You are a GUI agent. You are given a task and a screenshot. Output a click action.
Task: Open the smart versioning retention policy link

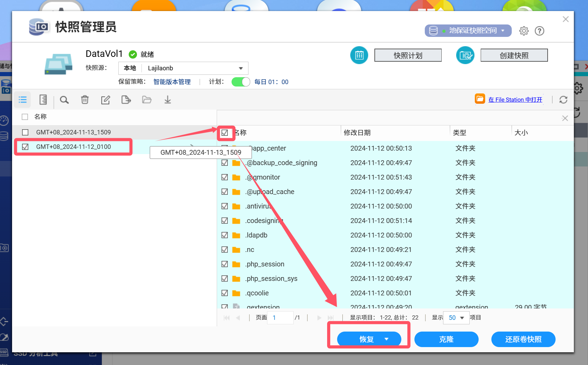[x=172, y=82]
